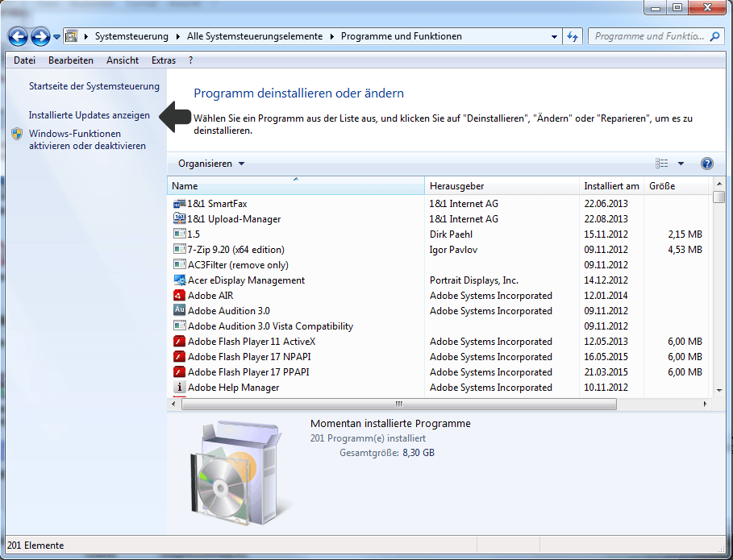The width and height of the screenshot is (733, 560).
Task: Refresh the Programme und Funktionen view
Action: pos(573,36)
